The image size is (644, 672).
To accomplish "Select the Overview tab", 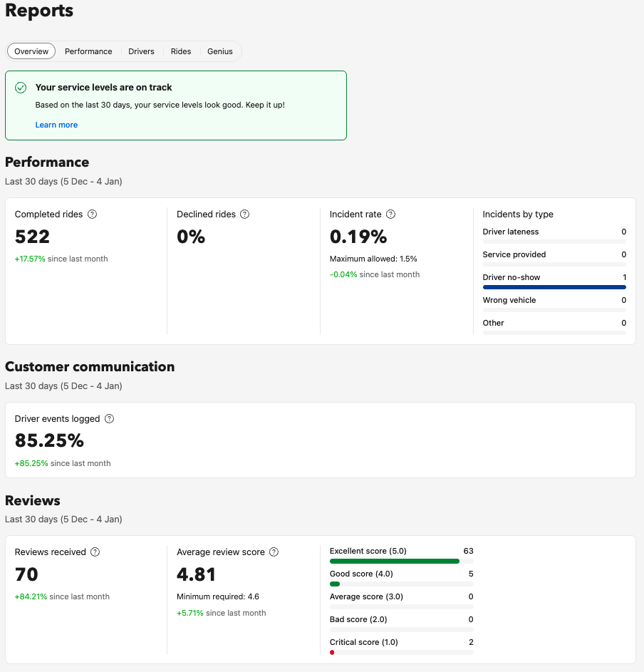I will (x=31, y=51).
